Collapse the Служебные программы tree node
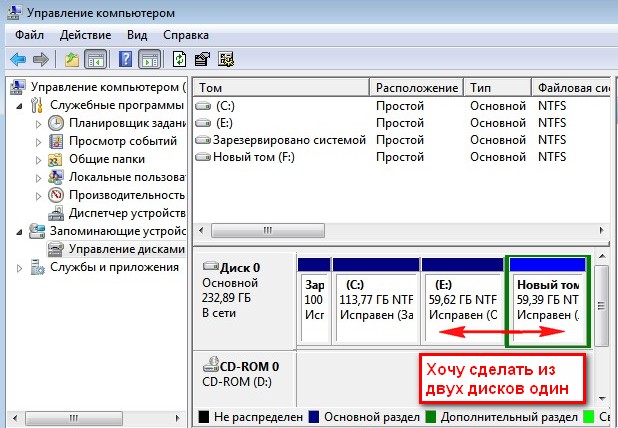This screenshot has height=428, width=618. (x=19, y=106)
